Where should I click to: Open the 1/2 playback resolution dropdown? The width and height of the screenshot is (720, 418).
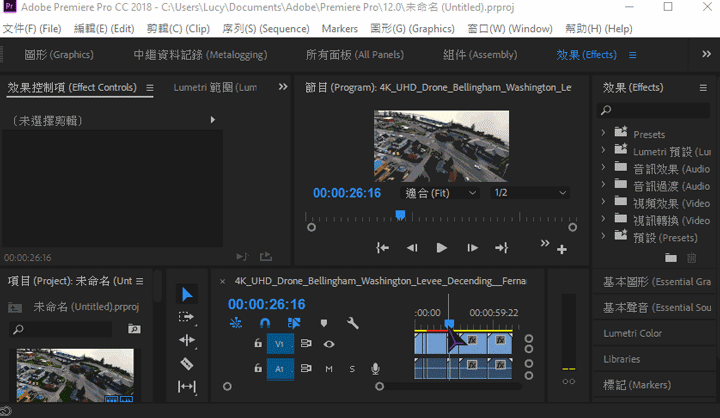pos(530,192)
